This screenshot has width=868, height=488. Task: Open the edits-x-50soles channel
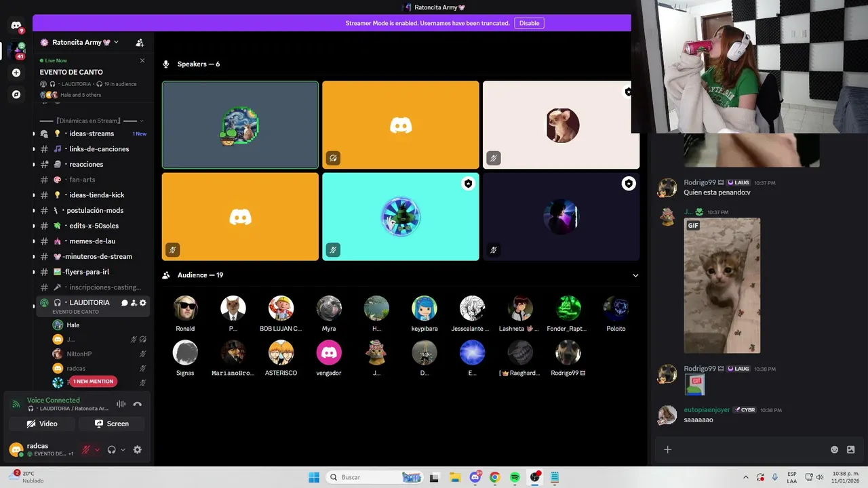click(x=93, y=226)
